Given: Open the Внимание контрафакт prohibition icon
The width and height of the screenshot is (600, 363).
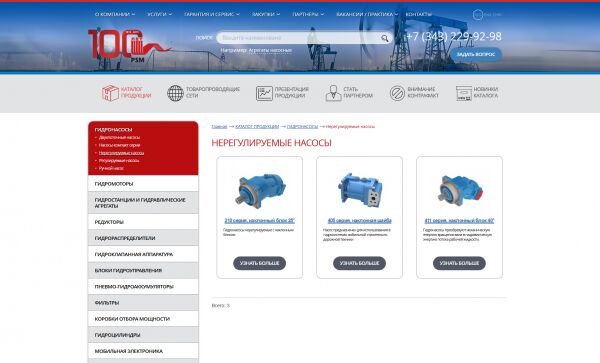Looking at the screenshot, I should [x=397, y=93].
